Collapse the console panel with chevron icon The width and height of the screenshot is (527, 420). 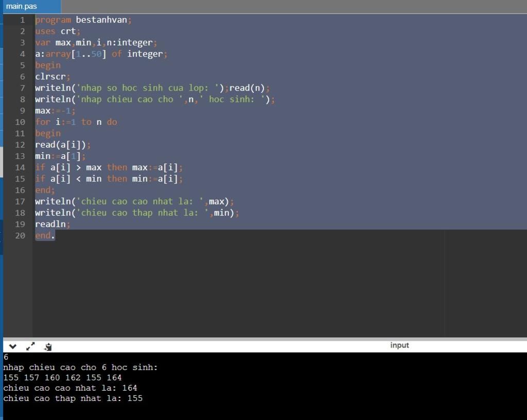coord(13,346)
